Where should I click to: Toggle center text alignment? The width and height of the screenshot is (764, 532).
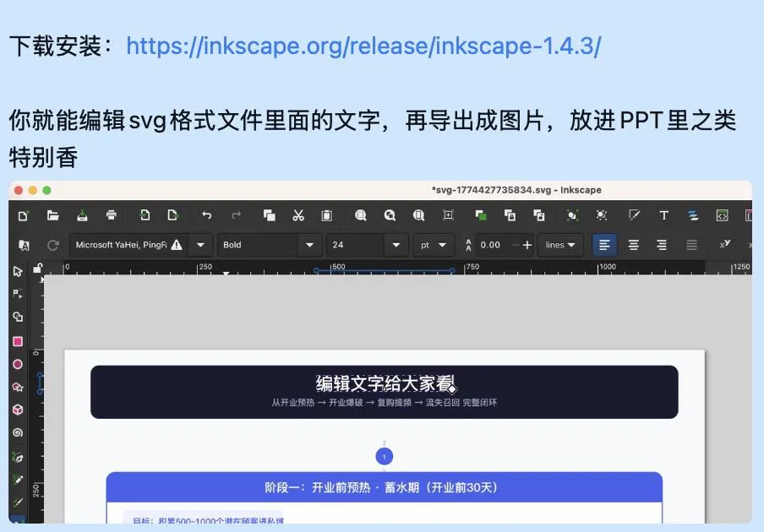click(633, 245)
